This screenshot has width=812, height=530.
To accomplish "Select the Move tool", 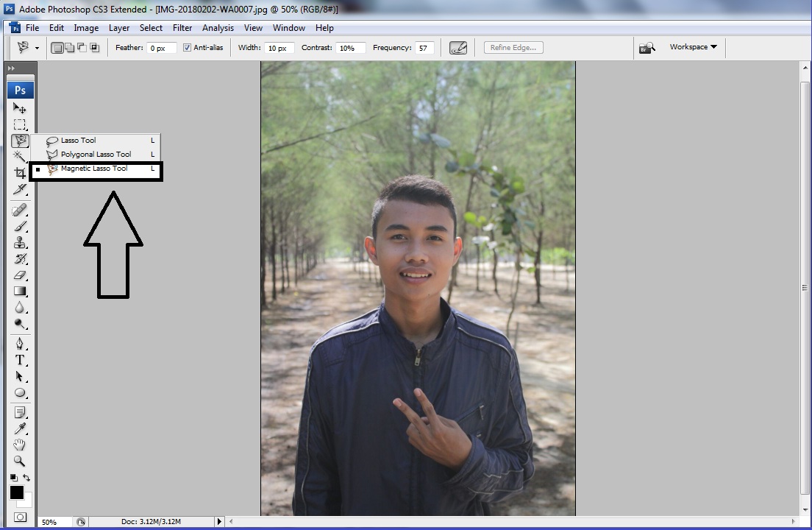I will tap(20, 107).
